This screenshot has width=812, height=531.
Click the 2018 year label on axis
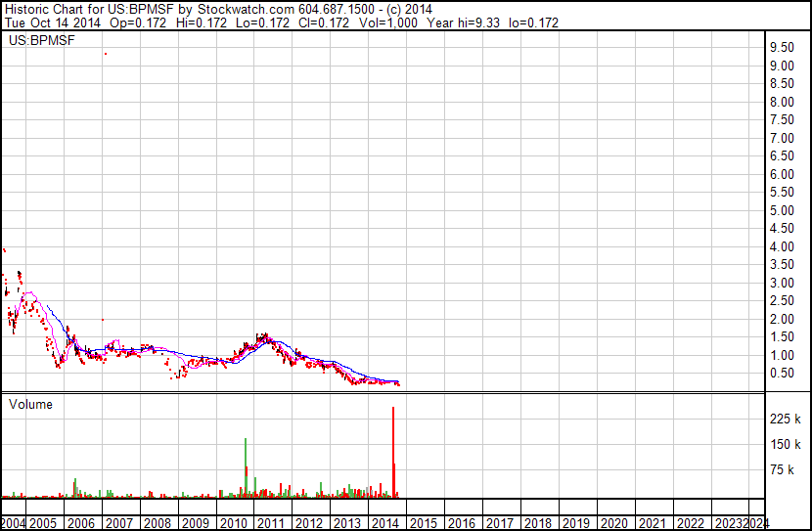point(538,523)
